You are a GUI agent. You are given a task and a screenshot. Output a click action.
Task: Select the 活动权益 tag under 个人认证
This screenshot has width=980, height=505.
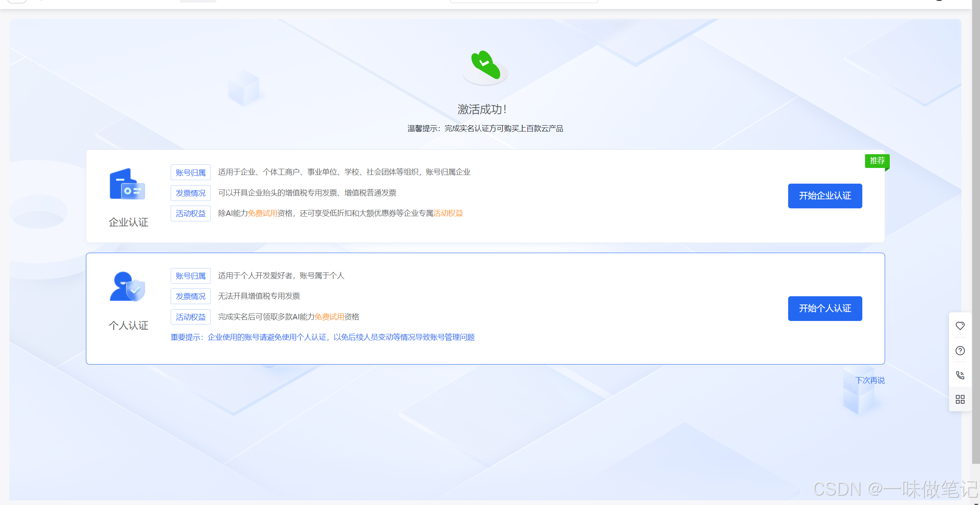click(x=191, y=317)
